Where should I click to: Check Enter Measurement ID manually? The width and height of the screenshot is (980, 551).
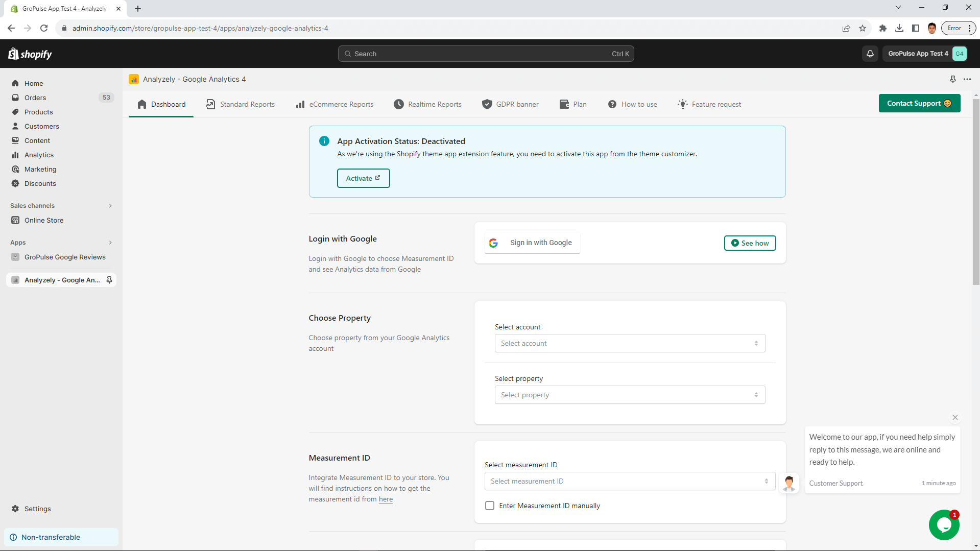[490, 506]
